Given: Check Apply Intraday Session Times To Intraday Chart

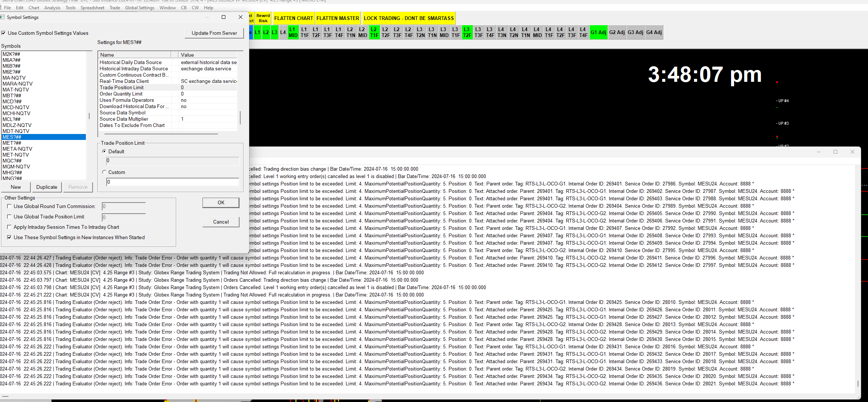Looking at the screenshot, I should 9,227.
